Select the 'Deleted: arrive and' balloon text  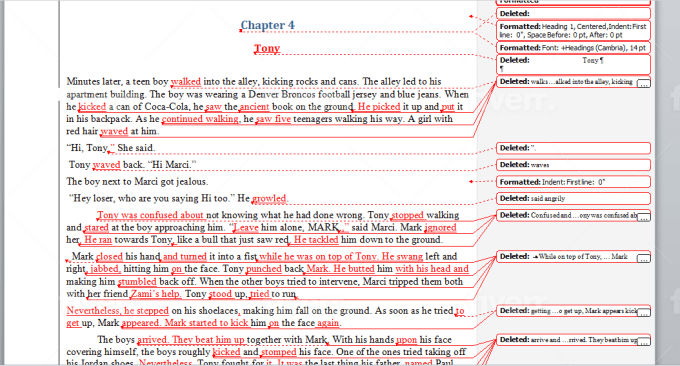(568, 340)
